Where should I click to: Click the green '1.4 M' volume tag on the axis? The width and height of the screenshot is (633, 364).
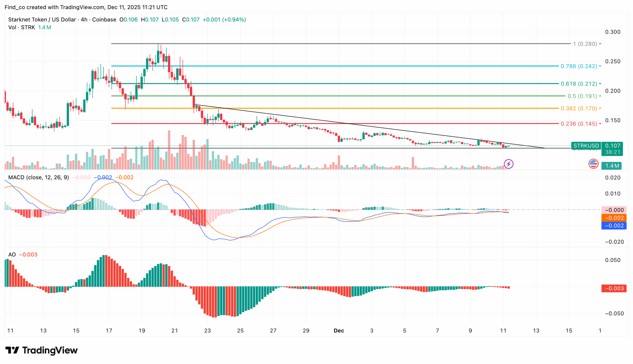611,166
